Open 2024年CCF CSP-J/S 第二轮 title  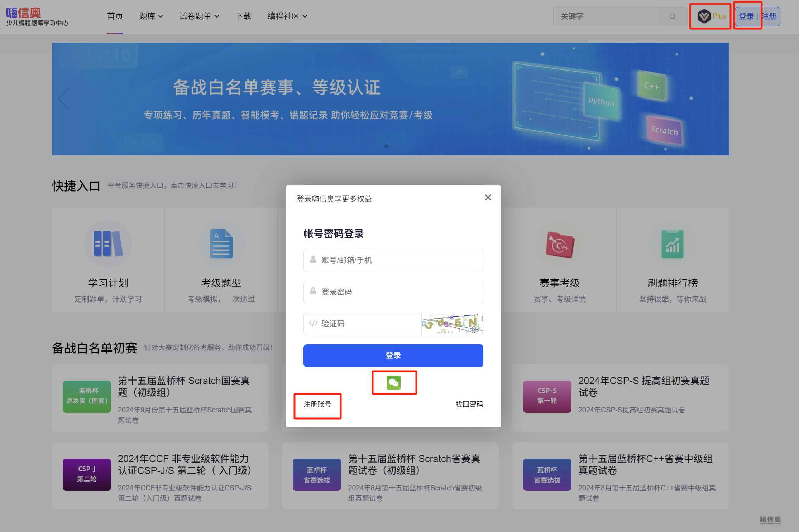(x=185, y=464)
